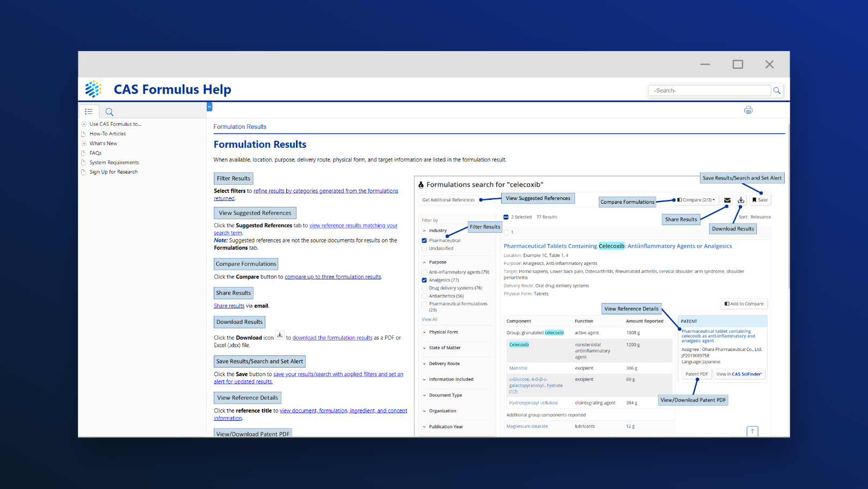Open the What's New topic
Viewport: 868px width, 489px height.
(103, 143)
